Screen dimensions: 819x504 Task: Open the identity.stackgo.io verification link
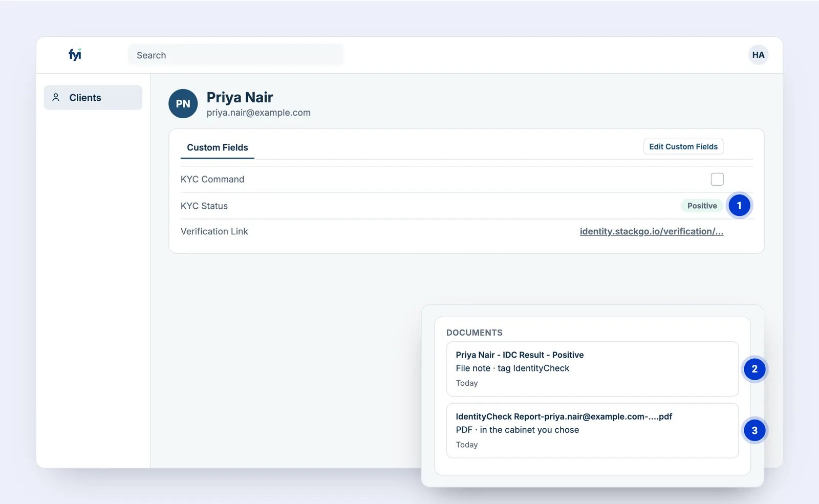pyautogui.click(x=651, y=231)
